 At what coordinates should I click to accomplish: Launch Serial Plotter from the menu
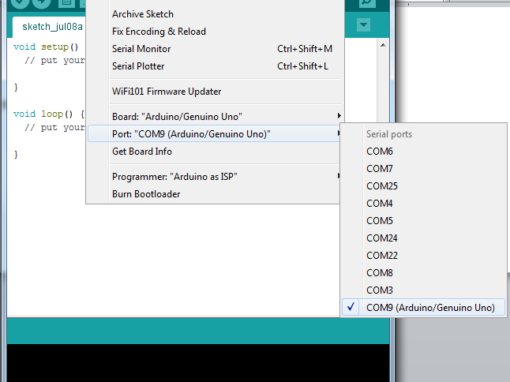pyautogui.click(x=214, y=66)
